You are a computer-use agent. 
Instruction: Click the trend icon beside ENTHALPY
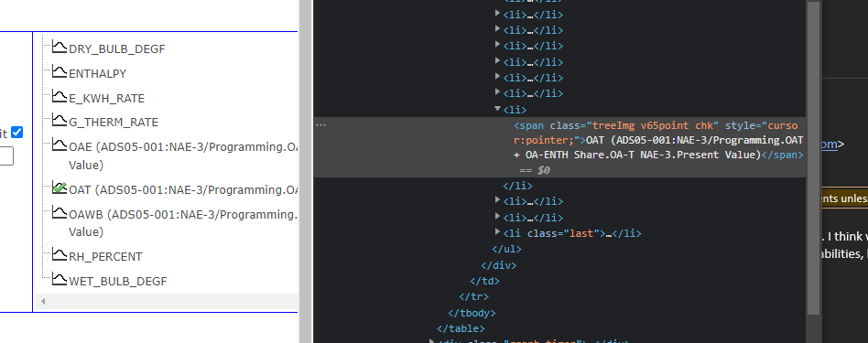pos(60,72)
